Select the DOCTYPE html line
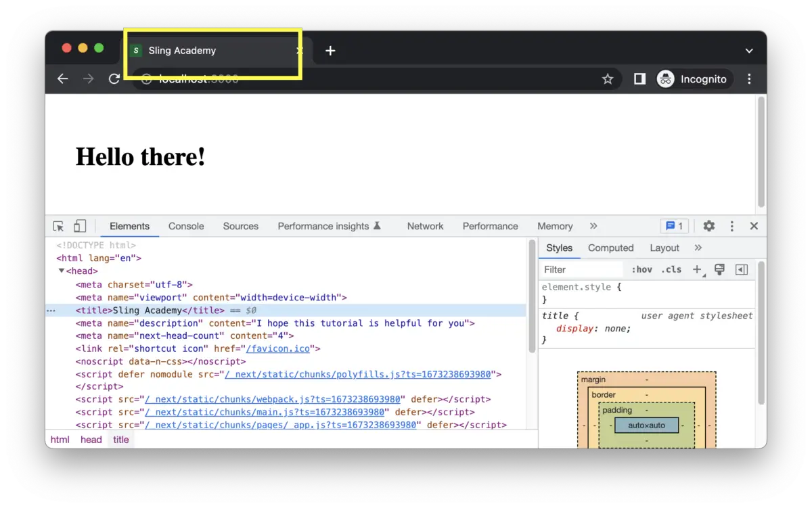 pyautogui.click(x=96, y=246)
